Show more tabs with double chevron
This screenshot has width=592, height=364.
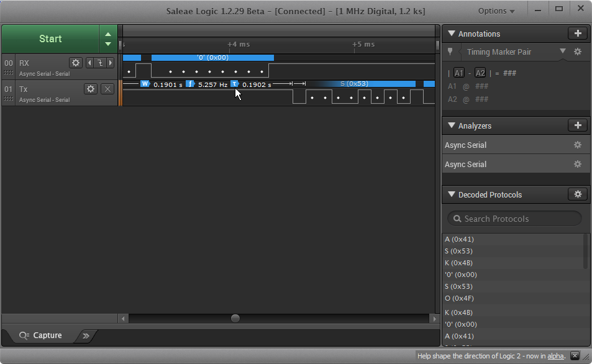[x=86, y=335]
